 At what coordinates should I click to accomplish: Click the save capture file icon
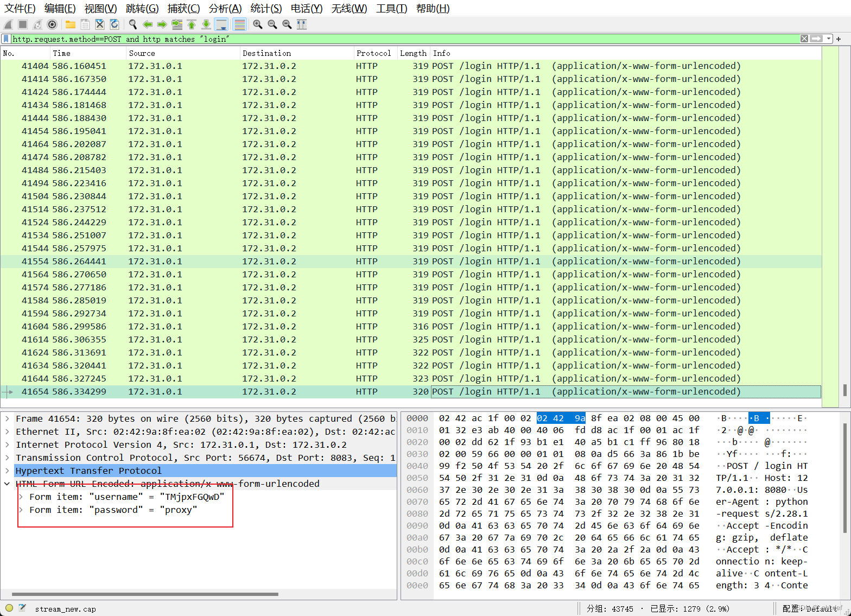click(85, 24)
